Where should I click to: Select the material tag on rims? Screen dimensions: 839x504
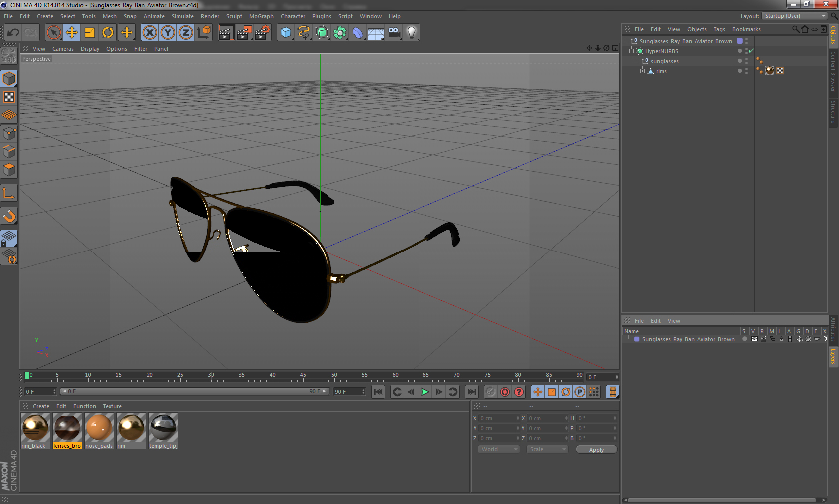click(x=770, y=70)
